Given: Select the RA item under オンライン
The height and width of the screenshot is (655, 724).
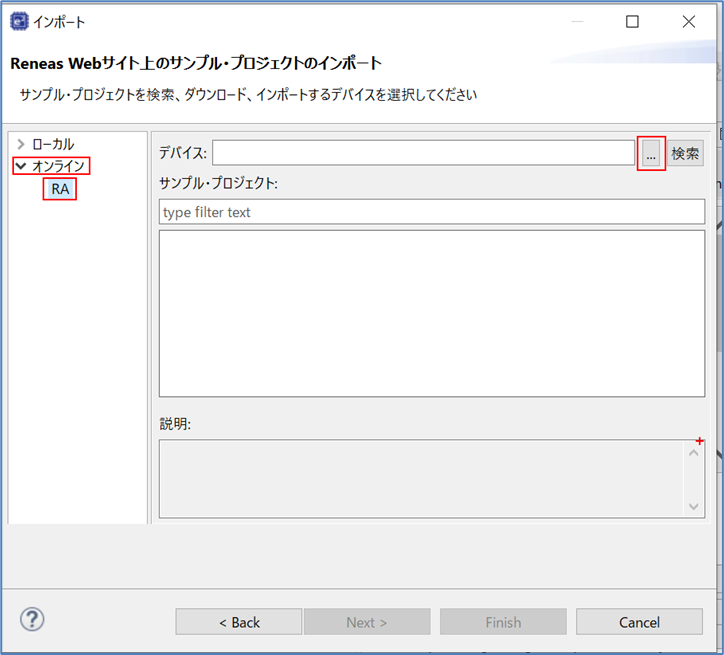Looking at the screenshot, I should tap(60, 189).
